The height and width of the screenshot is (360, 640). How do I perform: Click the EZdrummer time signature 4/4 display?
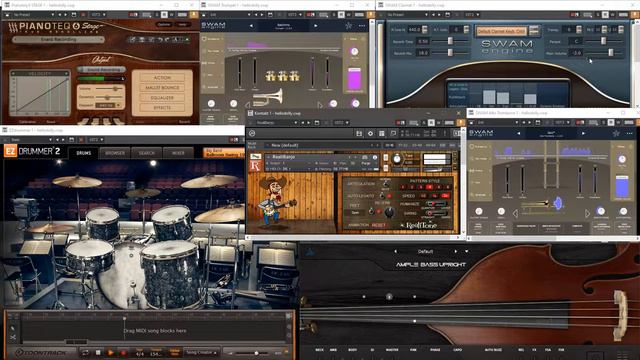tap(140, 353)
